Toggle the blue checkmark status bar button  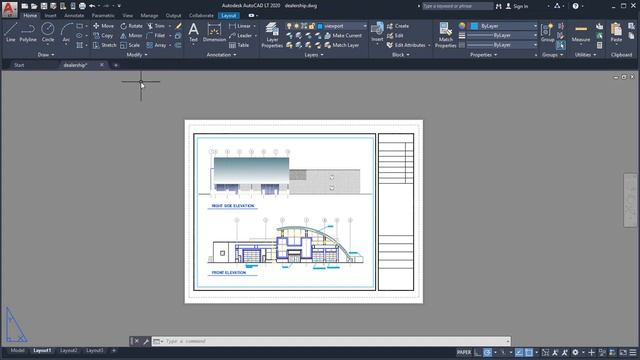(x=519, y=352)
